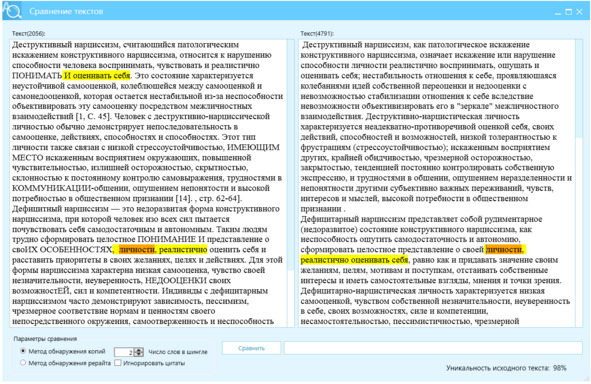Click left text pane vertical scrollbar
Screen dimensions: 591x384
[x=291, y=183]
